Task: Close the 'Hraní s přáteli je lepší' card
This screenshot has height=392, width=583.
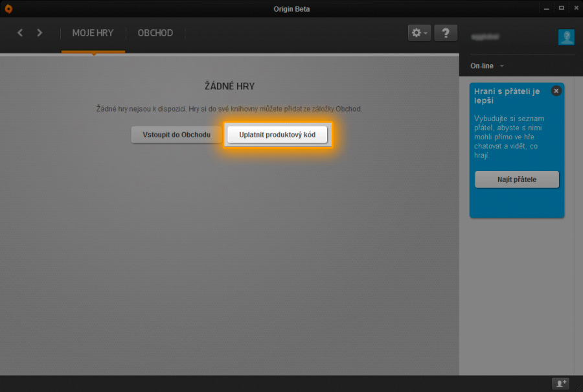Action: 556,91
